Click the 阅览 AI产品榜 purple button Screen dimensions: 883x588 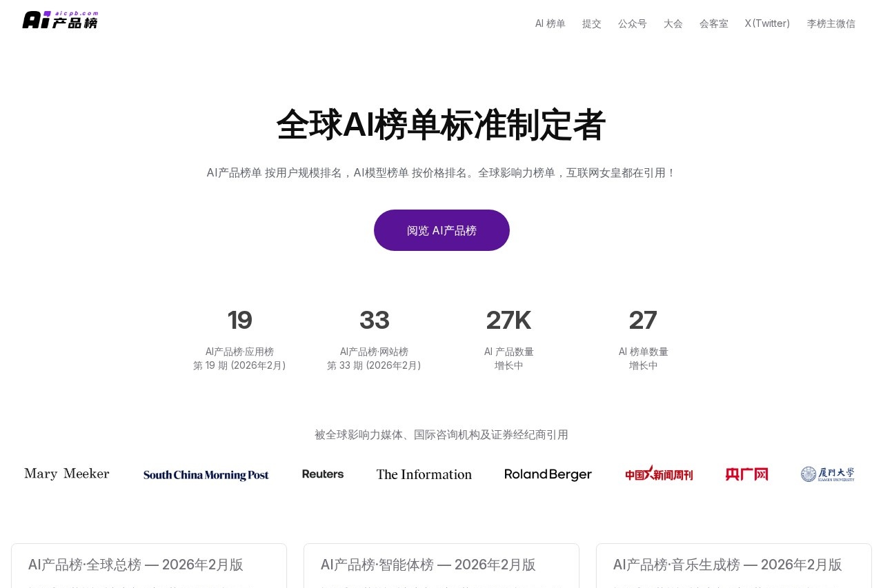coord(441,230)
